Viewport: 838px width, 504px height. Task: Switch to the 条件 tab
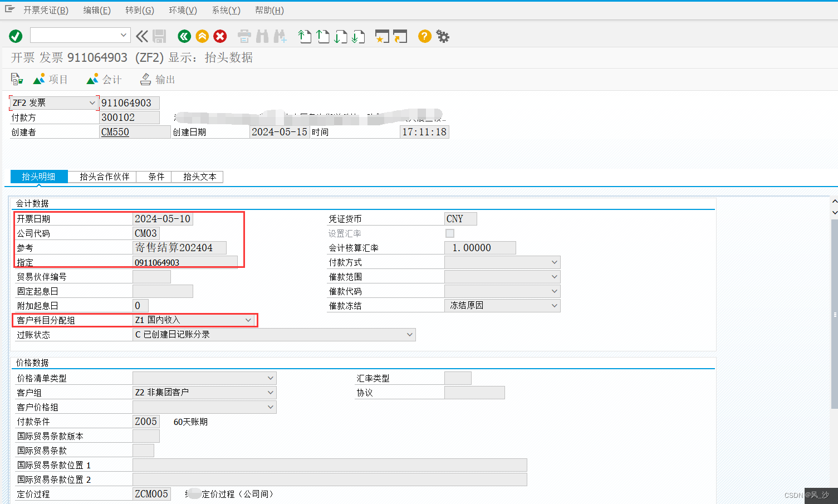pyautogui.click(x=154, y=177)
